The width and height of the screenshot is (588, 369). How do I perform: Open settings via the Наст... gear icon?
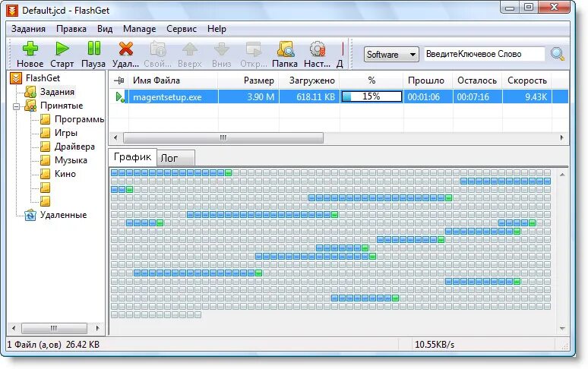pos(318,49)
